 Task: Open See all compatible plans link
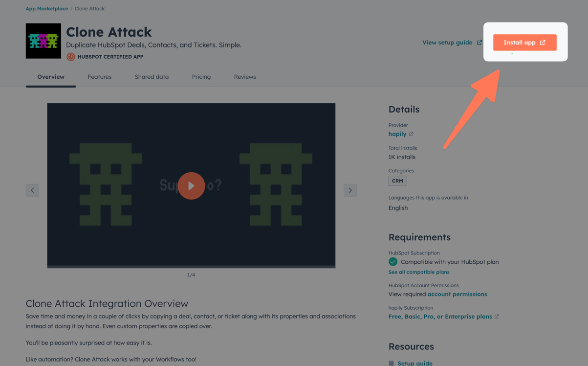pyautogui.click(x=419, y=272)
